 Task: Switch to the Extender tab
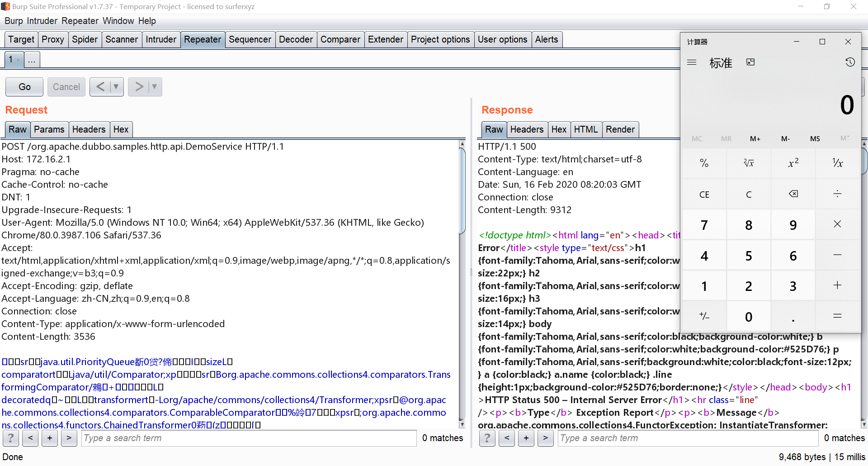pyautogui.click(x=386, y=39)
